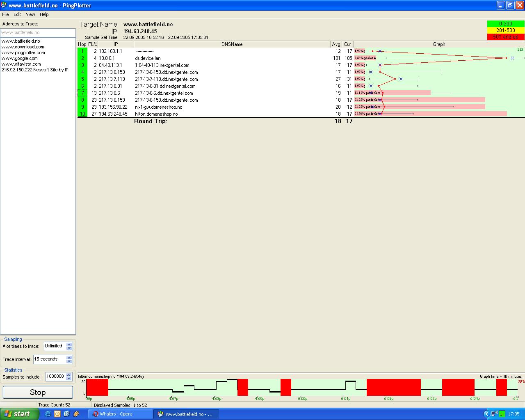The image size is (525, 420).
Task: Click the green PingPlotter tray icon
Action: (502, 414)
